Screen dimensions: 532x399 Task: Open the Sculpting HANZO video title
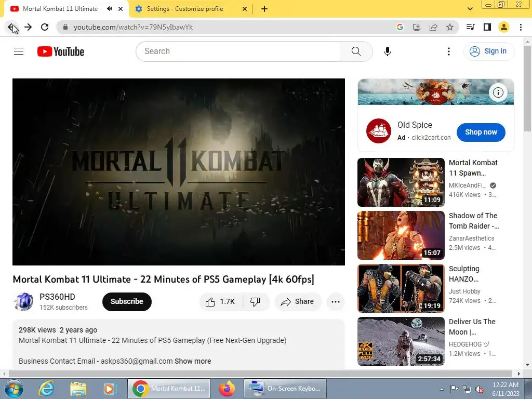pyautogui.click(x=464, y=274)
